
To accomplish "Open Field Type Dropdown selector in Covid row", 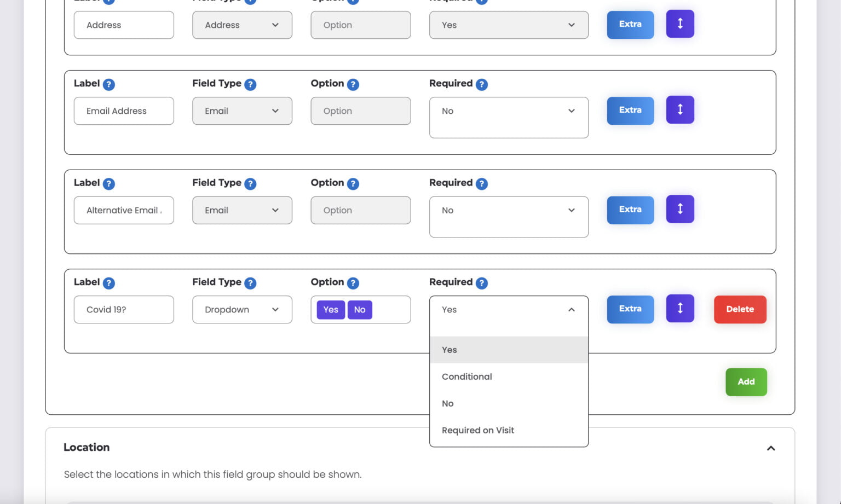I will click(242, 310).
